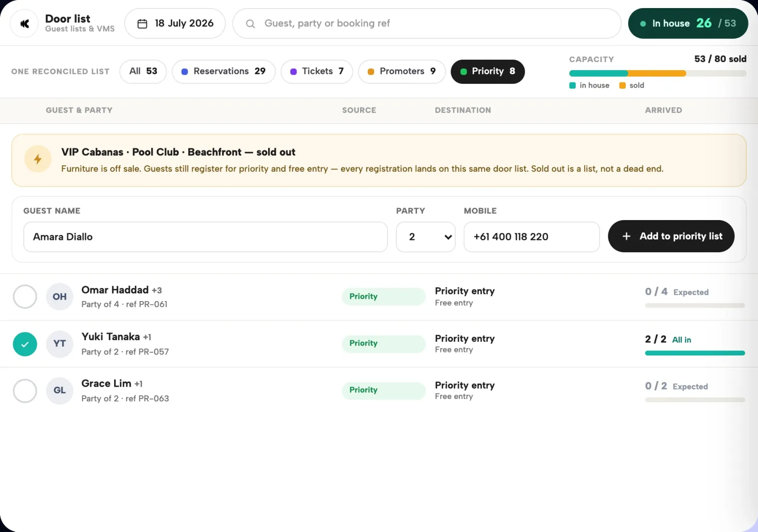
Task: Uncheck Yuki Tanaka's arrival checkmark
Action: (x=25, y=344)
